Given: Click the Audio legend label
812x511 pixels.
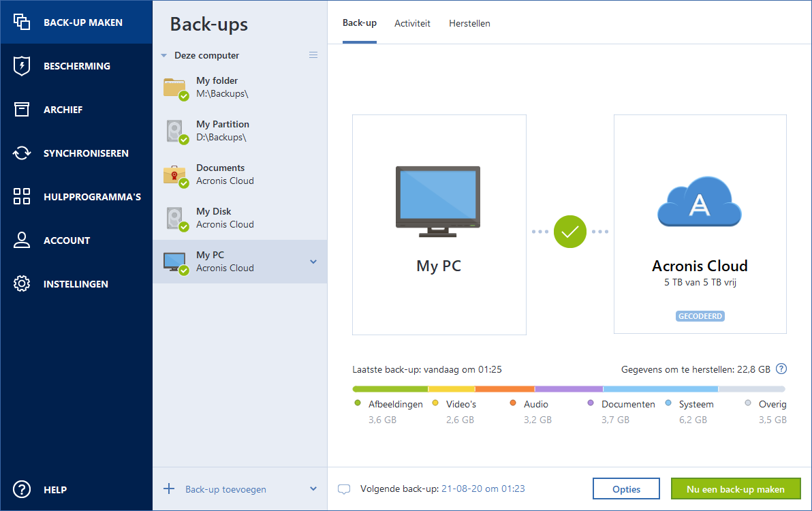Looking at the screenshot, I should pos(536,404).
